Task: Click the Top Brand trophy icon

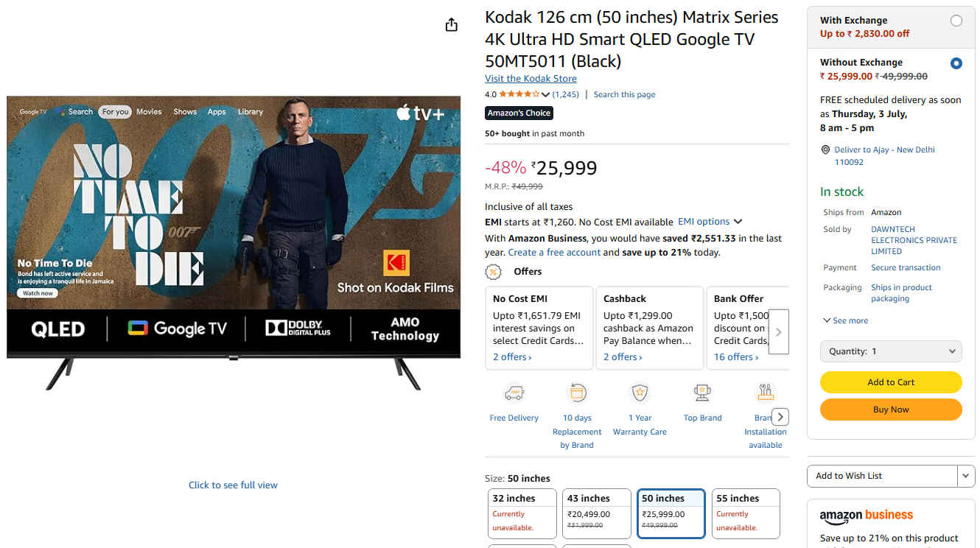Action: [702, 393]
